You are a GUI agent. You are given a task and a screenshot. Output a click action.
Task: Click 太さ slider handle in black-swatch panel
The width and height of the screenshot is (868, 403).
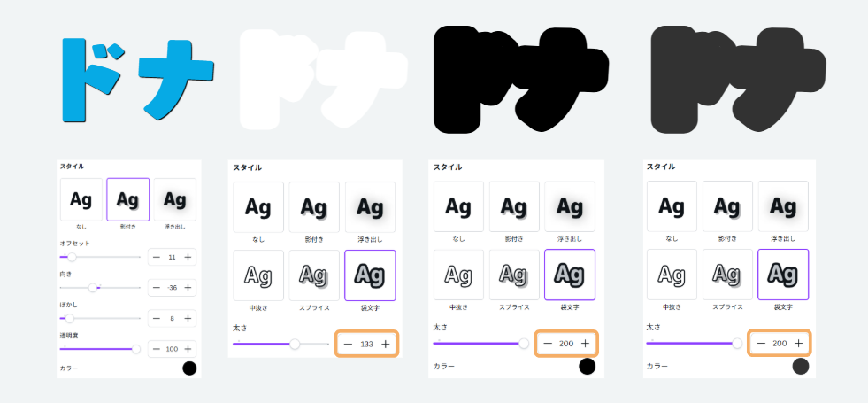tap(524, 344)
